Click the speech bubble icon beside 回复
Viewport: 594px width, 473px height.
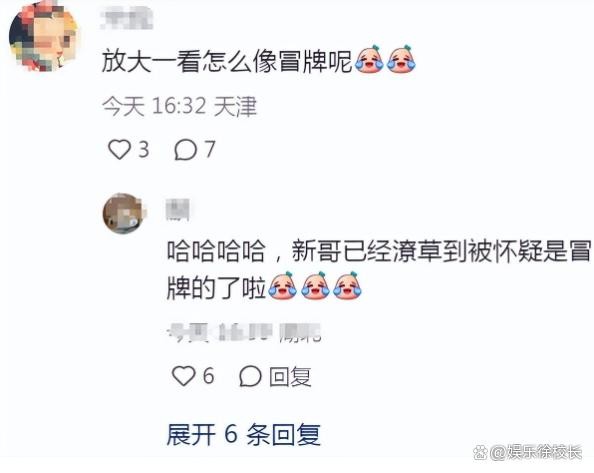pyautogui.click(x=250, y=376)
